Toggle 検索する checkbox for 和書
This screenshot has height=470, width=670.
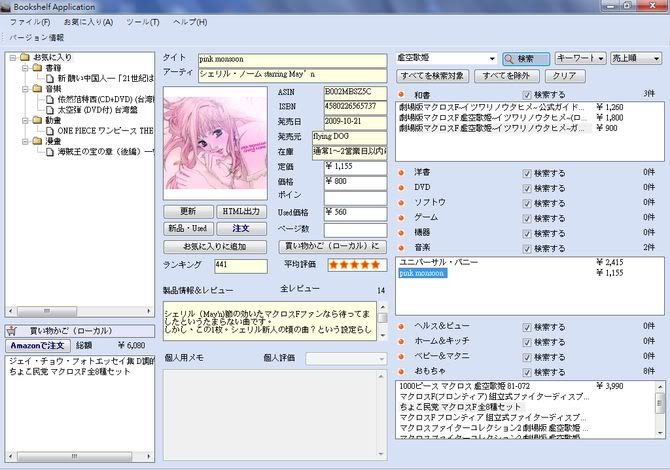tap(527, 95)
